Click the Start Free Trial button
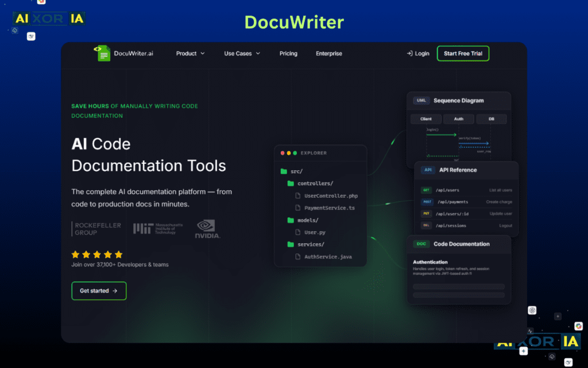Screen dimensions: 588x368 click(x=463, y=53)
